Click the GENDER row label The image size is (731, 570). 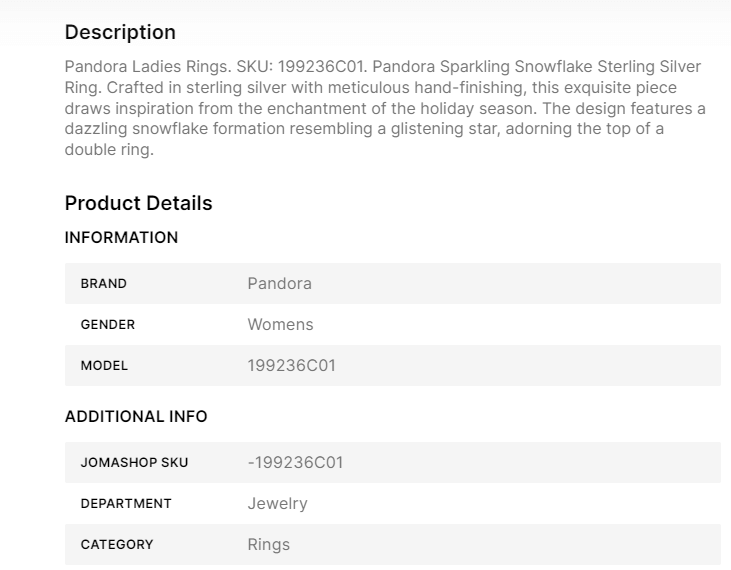coord(107,325)
